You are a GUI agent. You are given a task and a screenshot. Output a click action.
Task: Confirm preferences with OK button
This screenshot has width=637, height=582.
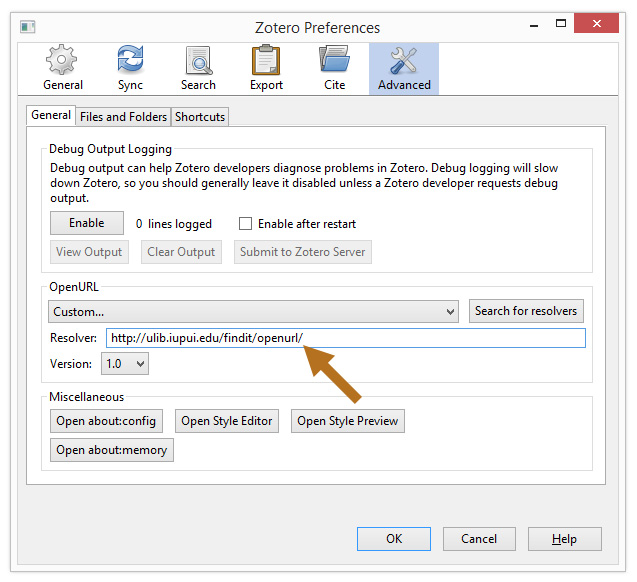tap(394, 539)
